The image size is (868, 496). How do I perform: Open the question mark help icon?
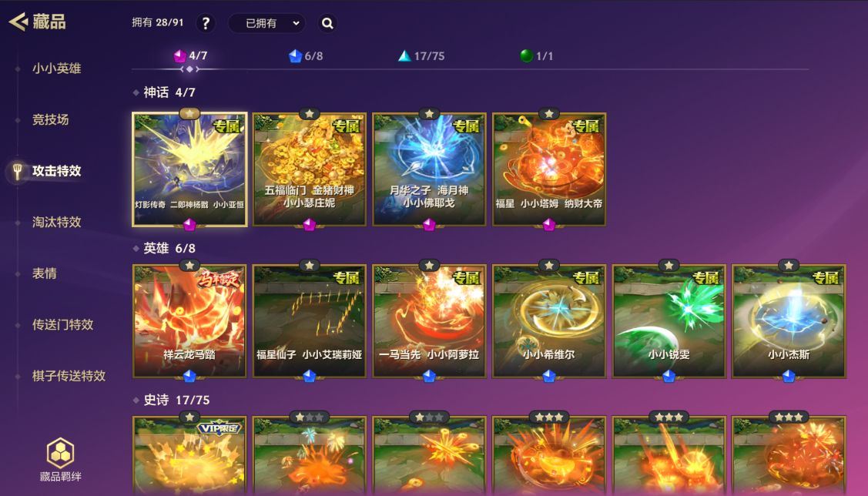pyautogui.click(x=206, y=23)
